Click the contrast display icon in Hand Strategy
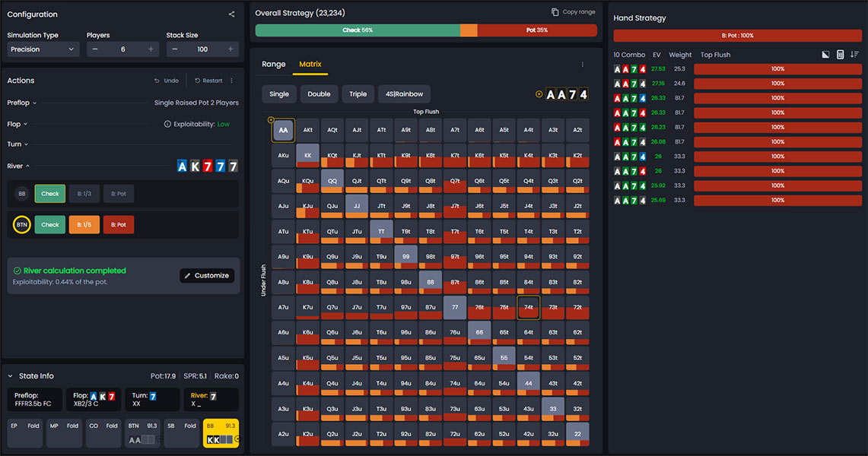The image size is (868, 456). click(824, 54)
